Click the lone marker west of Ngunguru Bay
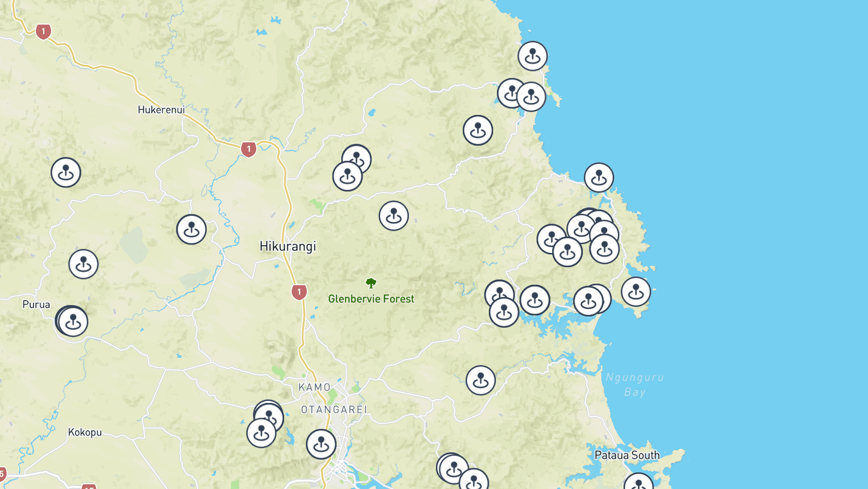 481,380
